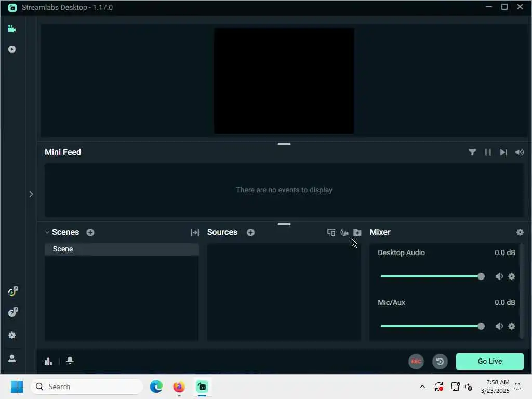Mute Mini Feed event sounds
This screenshot has height=399, width=532.
[520, 152]
